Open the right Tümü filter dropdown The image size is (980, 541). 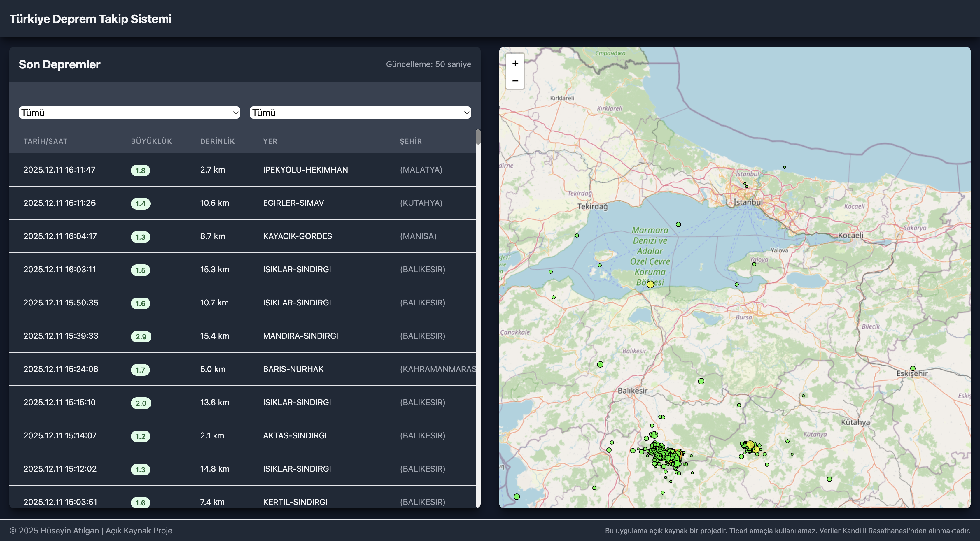coord(360,113)
